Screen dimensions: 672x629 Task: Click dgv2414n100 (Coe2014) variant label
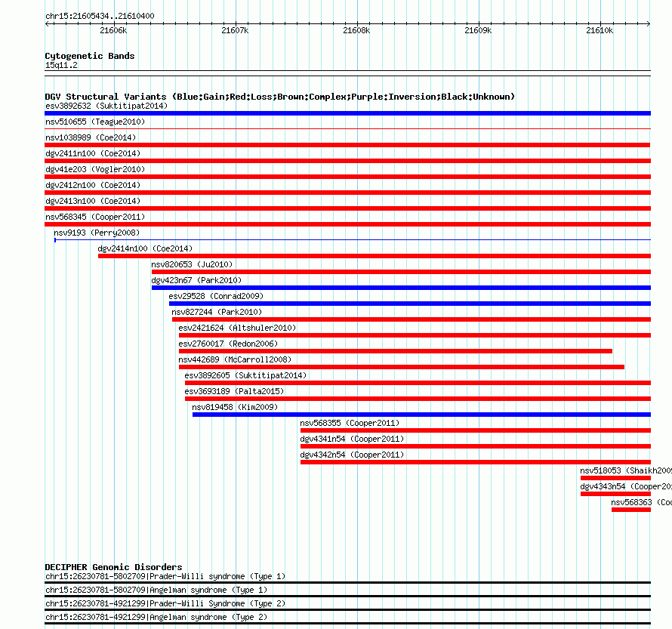tap(145, 248)
